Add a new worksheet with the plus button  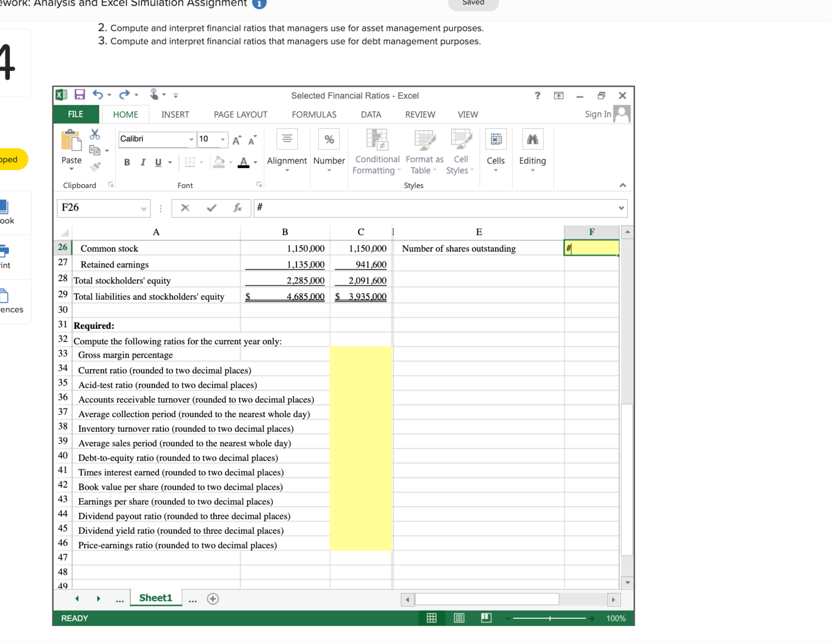point(213,598)
